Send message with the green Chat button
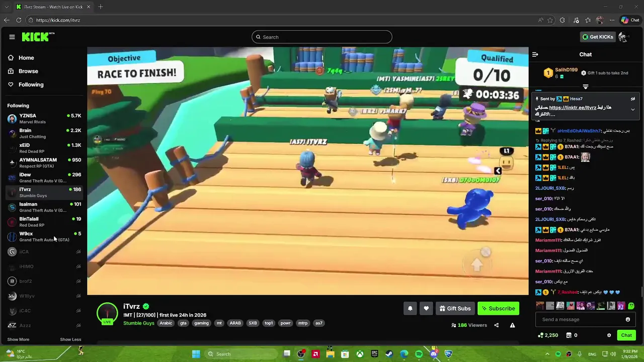This screenshot has height=362, width=644. (x=626, y=335)
